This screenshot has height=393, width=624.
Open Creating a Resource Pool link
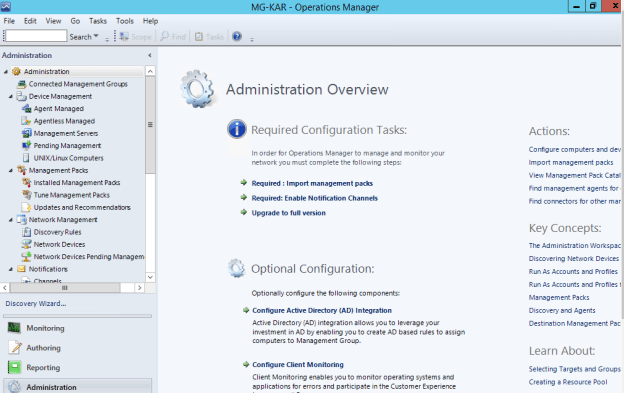tap(568, 382)
